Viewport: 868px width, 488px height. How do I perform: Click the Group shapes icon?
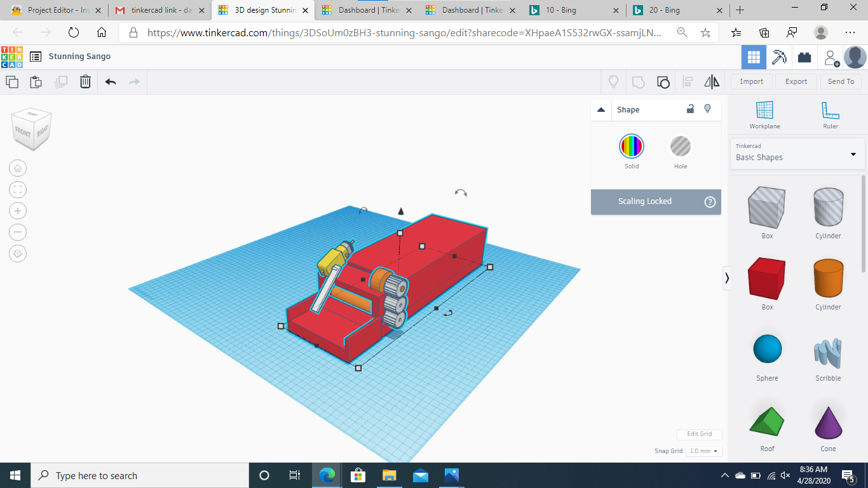(638, 81)
